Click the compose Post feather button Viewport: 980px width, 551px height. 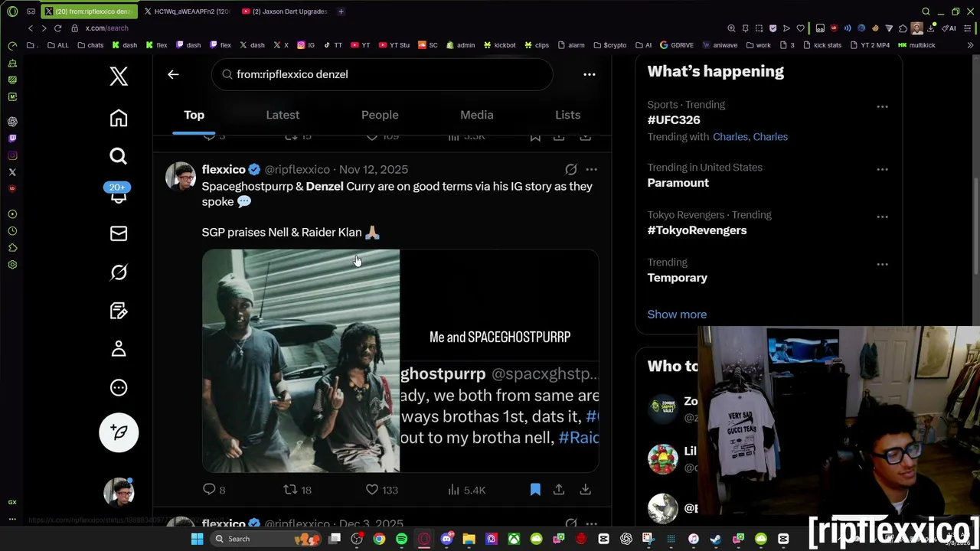coord(119,432)
